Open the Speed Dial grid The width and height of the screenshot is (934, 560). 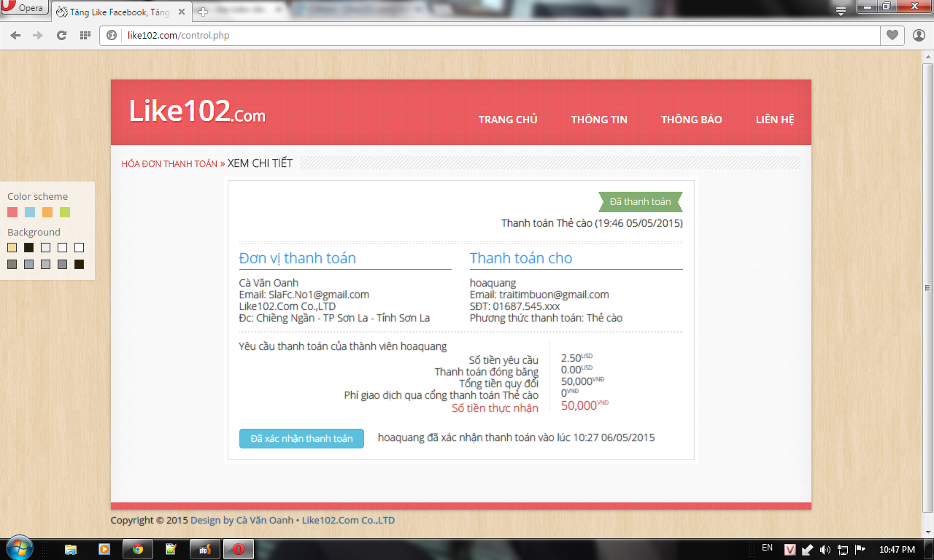point(85,35)
